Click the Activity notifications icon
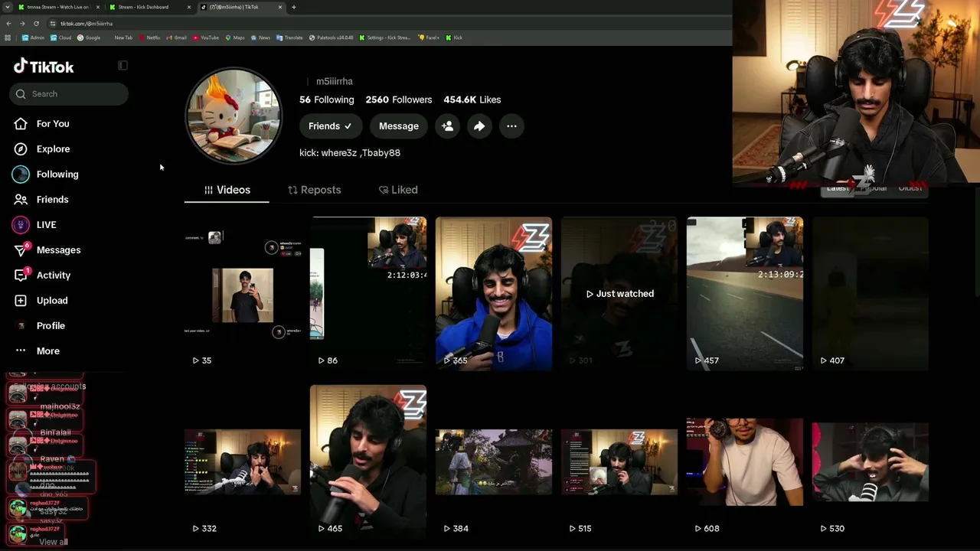The image size is (980, 551). pyautogui.click(x=21, y=275)
